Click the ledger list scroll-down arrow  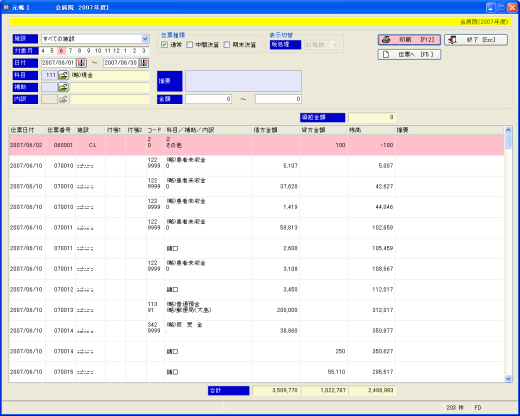point(508,378)
